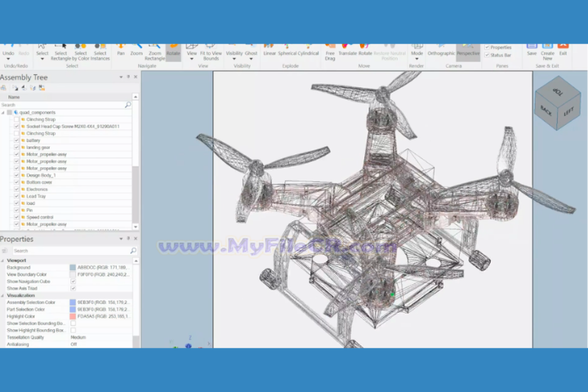Uncheck the battery component checkbox
Screen dimensions: 588x392
pos(16,140)
